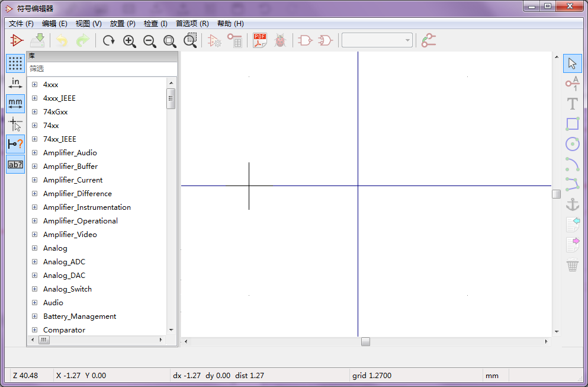Click the save all changes icon

pos(37,40)
